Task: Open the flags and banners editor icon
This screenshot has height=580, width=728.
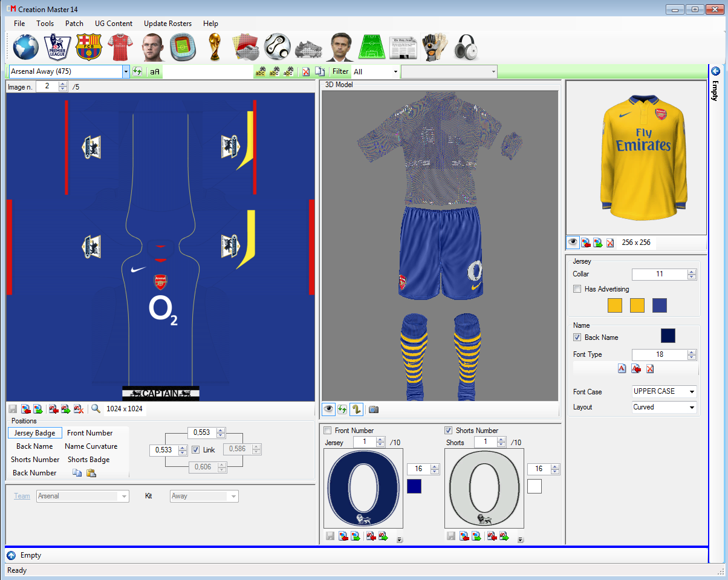Action: (x=246, y=47)
